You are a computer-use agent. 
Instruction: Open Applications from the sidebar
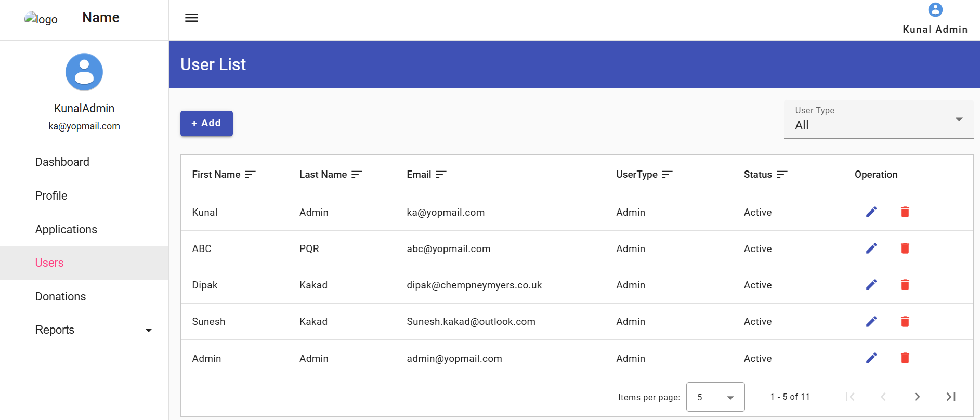coord(67,230)
